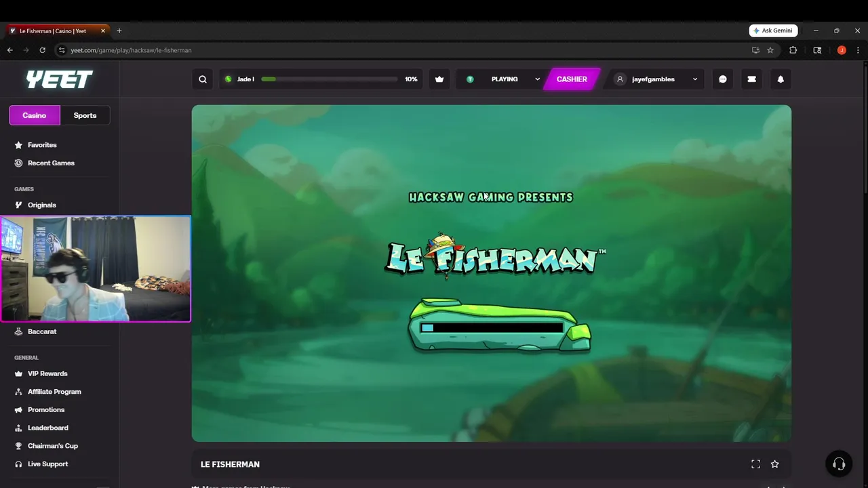The image size is (868, 488).
Task: Click the Jade I progress bar
Action: click(329, 79)
